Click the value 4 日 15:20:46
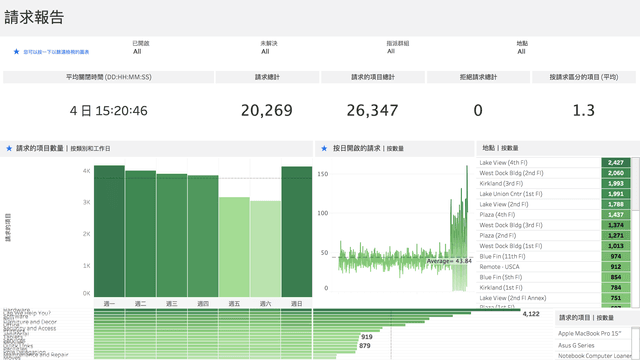This screenshot has height=360, width=640. 109,111
